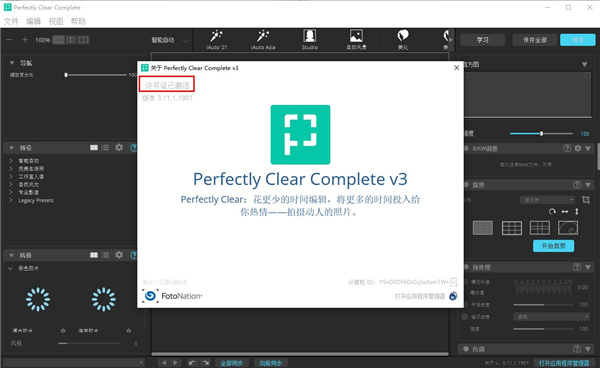
Task: Open the 智能自动 dropdown in toolbar
Action: coord(170,40)
